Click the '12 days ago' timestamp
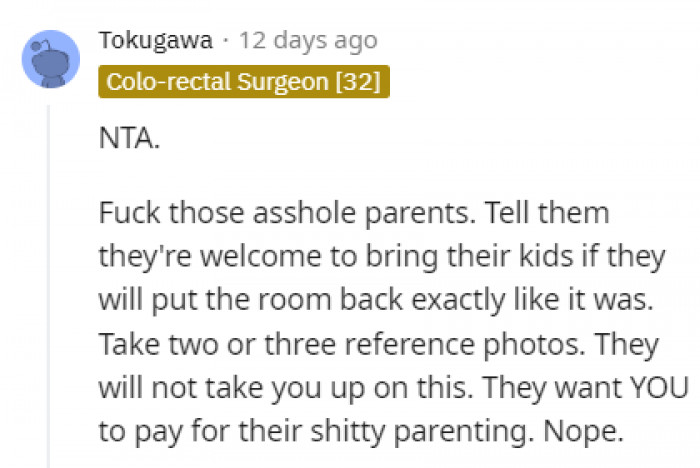Image resolution: width=700 pixels, height=468 pixels. (308, 40)
